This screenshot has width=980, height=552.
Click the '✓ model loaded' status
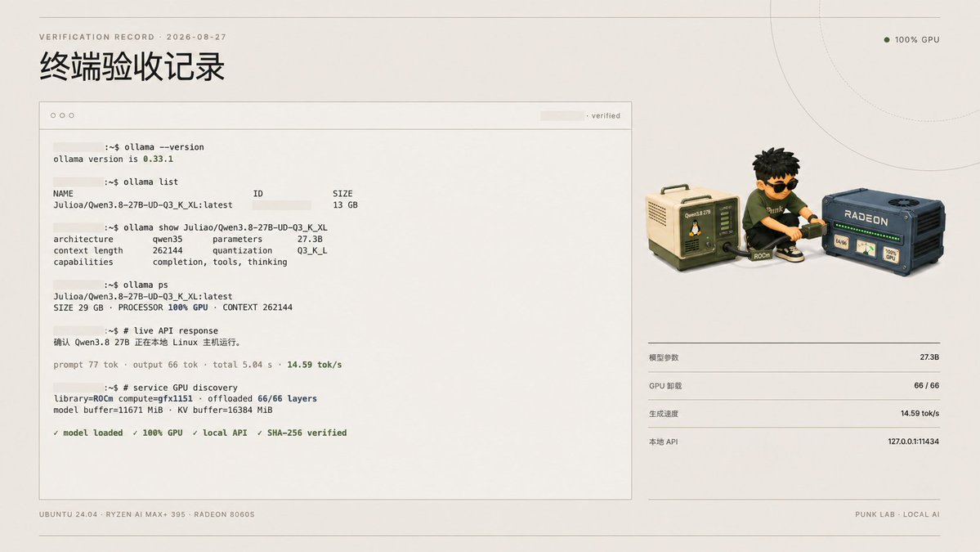coord(88,433)
